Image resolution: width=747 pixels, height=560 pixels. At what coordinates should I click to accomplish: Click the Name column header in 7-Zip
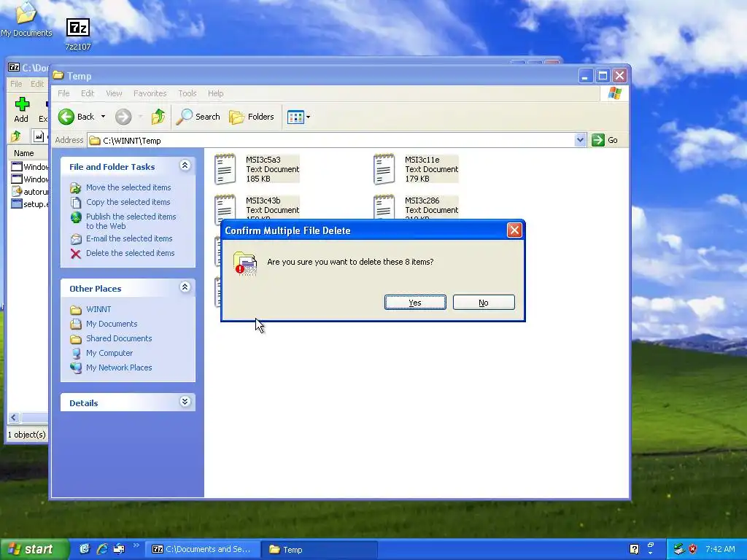click(28, 153)
